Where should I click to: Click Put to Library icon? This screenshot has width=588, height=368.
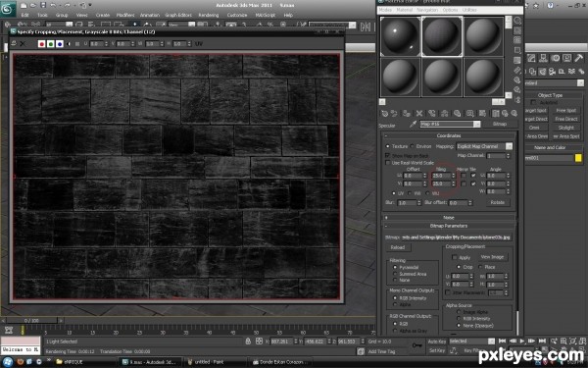(x=457, y=113)
